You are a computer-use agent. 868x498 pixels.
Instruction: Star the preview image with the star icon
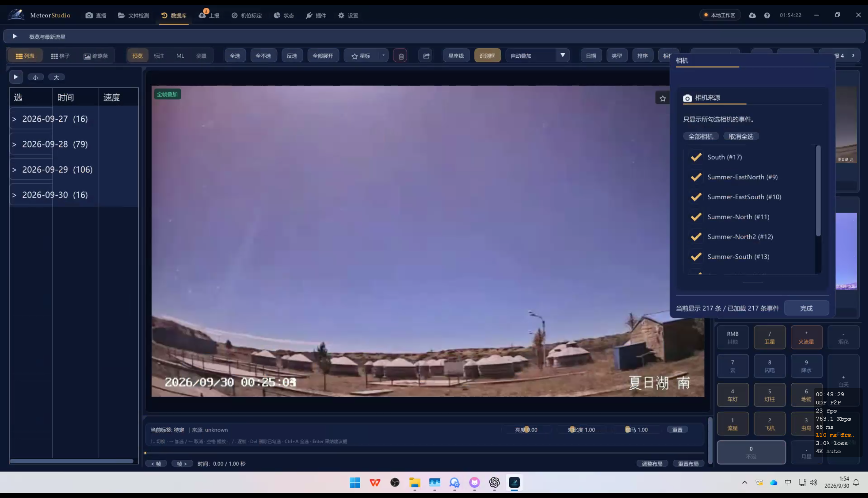pyautogui.click(x=663, y=99)
